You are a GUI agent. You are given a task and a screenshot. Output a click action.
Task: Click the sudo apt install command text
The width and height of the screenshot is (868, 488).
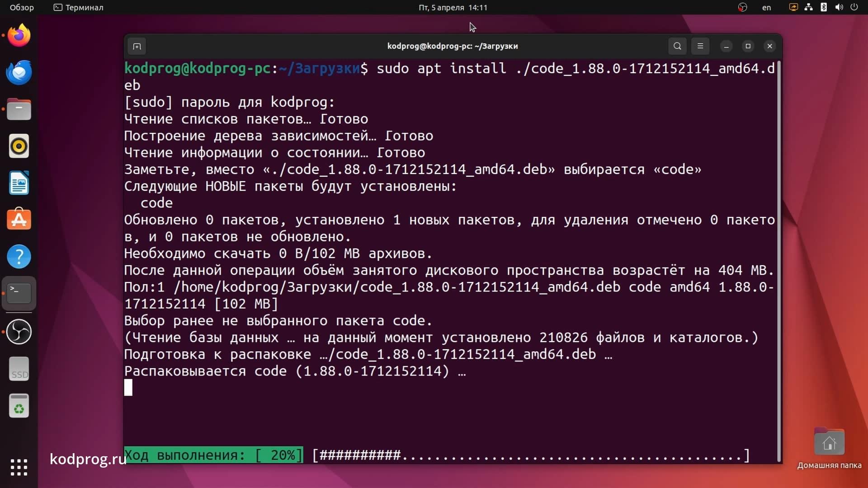pos(576,69)
